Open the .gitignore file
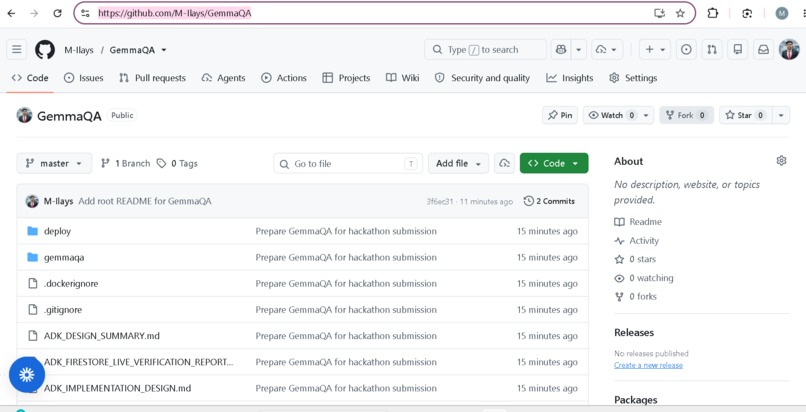Screen dimensions: 806x412 (63, 310)
